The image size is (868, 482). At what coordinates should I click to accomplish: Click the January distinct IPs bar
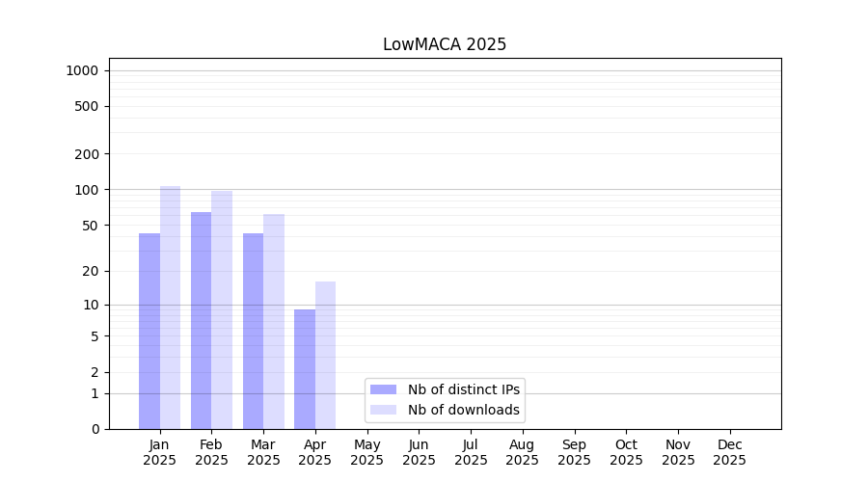149,331
